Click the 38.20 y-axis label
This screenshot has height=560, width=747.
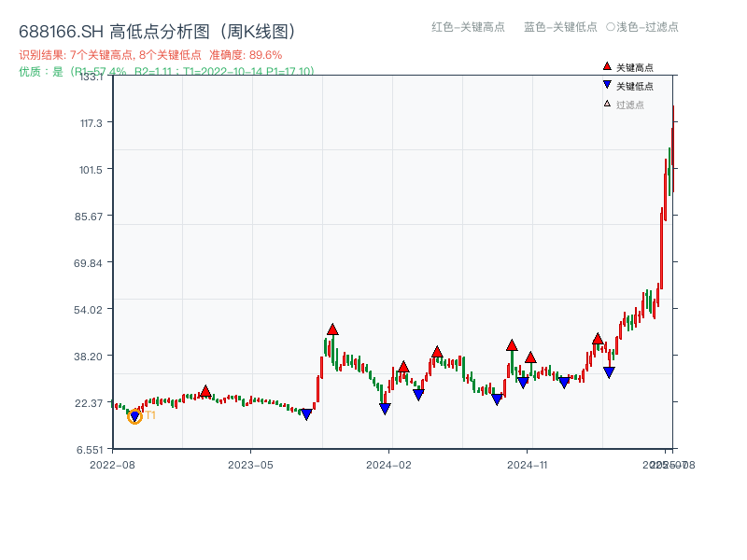[88, 357]
